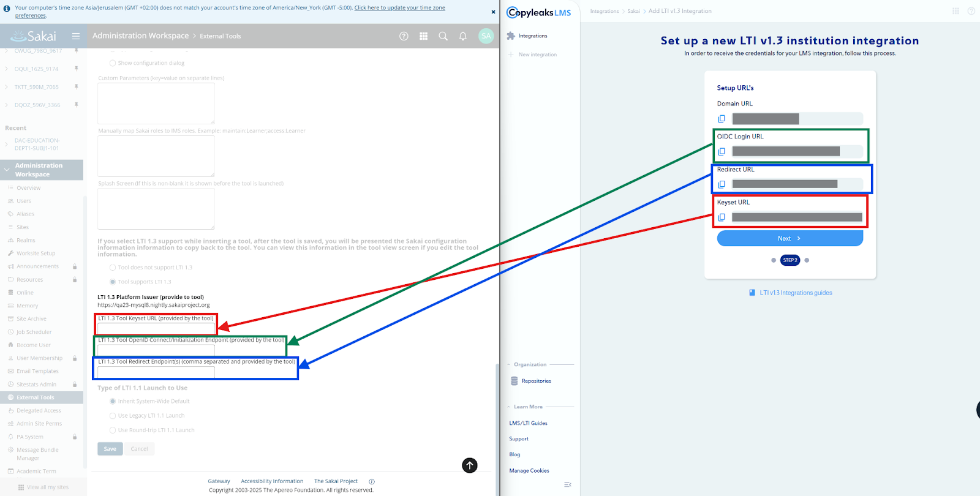Open the Users admin tool

click(24, 201)
